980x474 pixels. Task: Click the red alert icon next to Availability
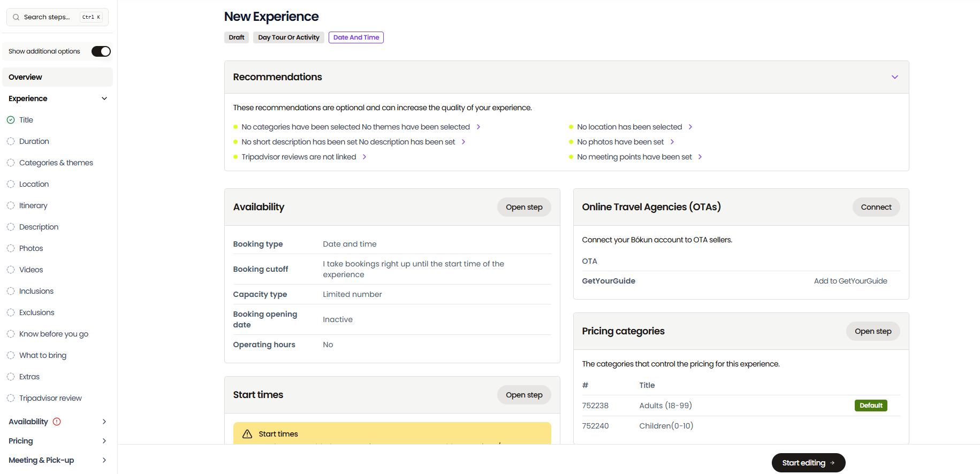click(57, 422)
